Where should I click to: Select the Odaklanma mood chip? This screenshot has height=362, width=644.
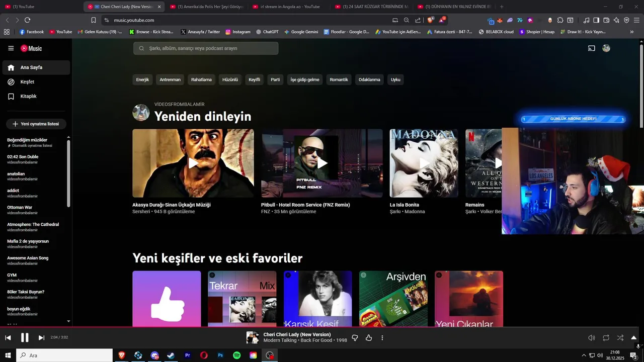369,79
